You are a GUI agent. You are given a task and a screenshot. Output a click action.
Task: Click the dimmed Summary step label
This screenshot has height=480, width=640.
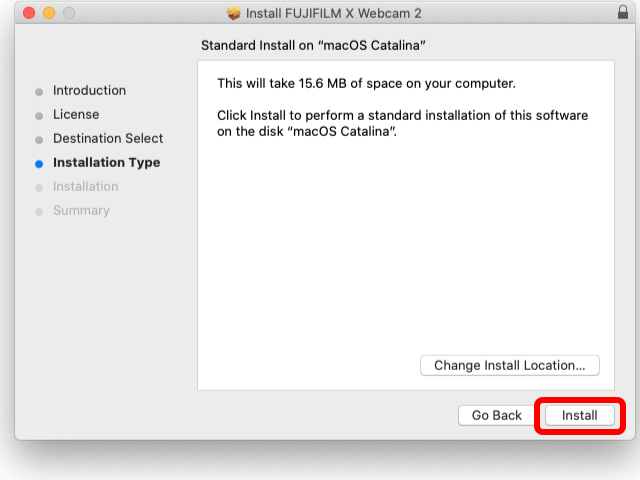pyautogui.click(x=81, y=211)
